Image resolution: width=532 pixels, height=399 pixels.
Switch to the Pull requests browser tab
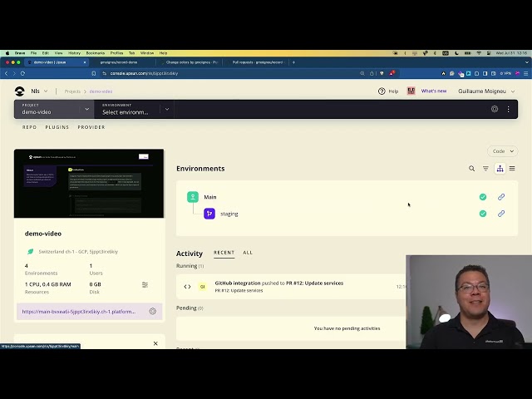coord(255,62)
